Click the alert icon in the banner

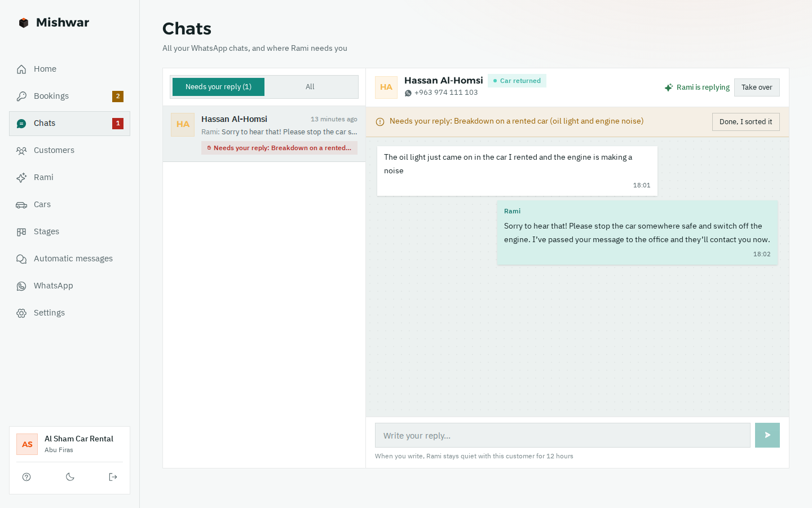380,121
